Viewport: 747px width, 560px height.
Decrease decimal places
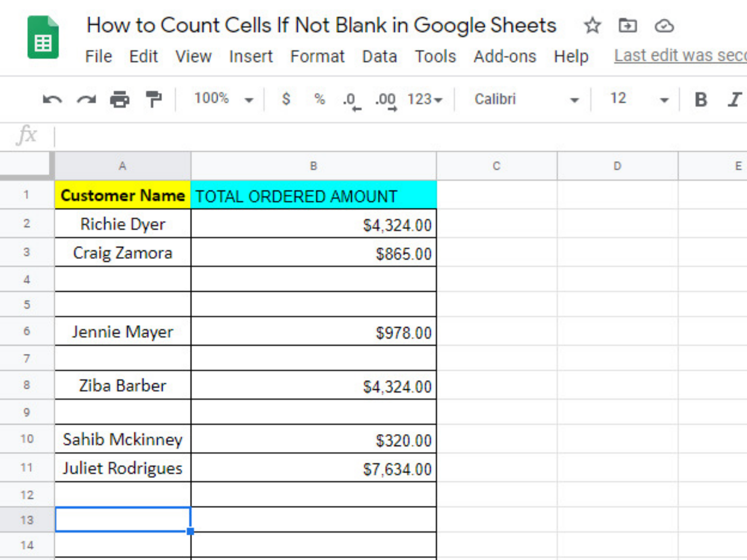point(351,101)
